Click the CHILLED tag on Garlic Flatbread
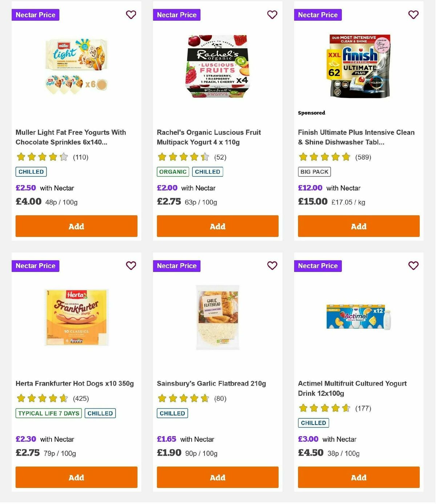The width and height of the screenshot is (436, 504). pos(172,413)
